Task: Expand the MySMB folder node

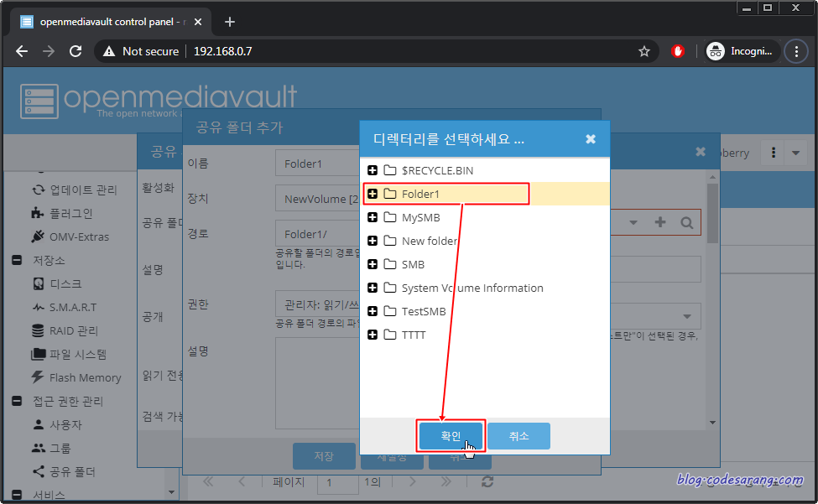Action: tap(373, 217)
